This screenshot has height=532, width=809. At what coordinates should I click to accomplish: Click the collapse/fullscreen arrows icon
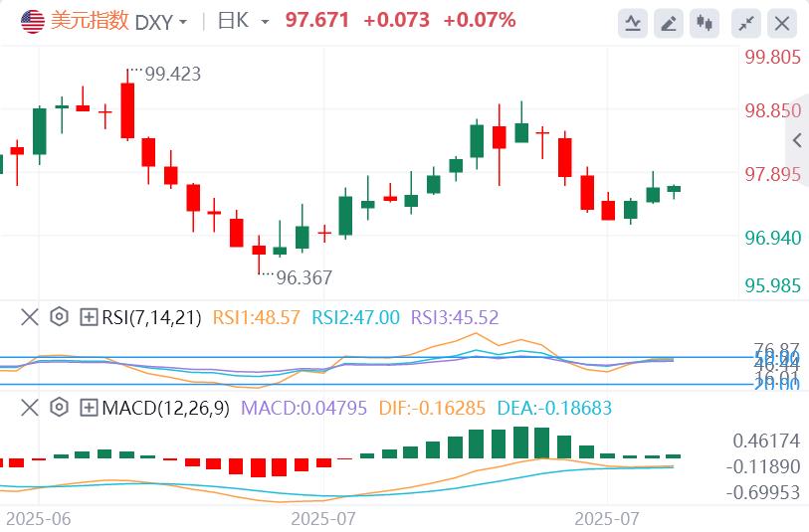pos(746,22)
